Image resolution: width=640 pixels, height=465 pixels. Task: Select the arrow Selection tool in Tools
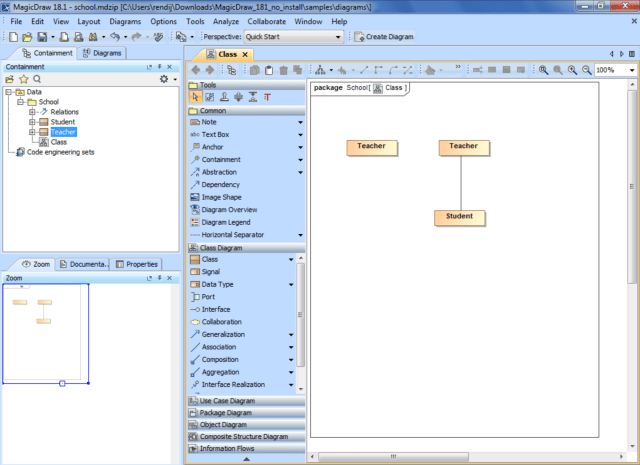(x=195, y=97)
